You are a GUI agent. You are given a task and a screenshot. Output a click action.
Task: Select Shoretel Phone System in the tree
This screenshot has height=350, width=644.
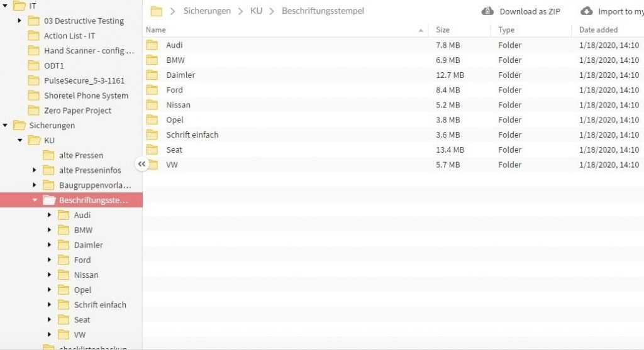click(x=86, y=96)
